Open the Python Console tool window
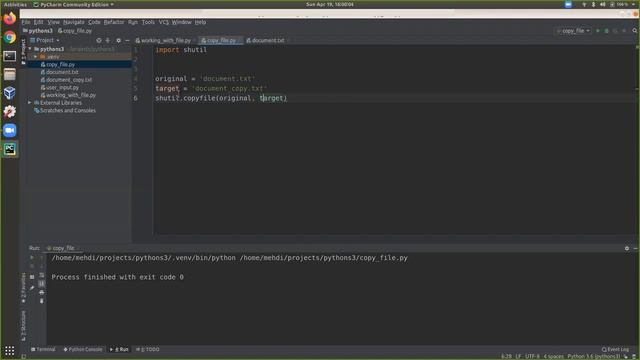 pyautogui.click(x=83, y=349)
